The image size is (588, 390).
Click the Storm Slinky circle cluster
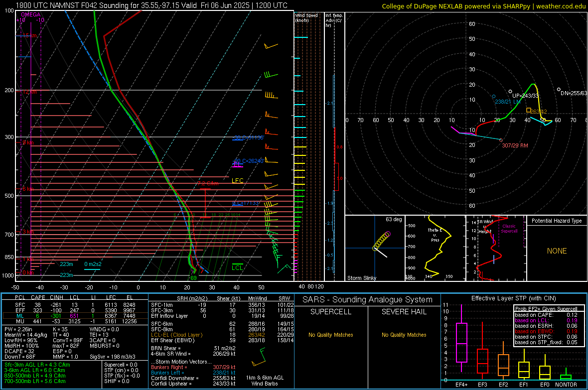pos(381,241)
